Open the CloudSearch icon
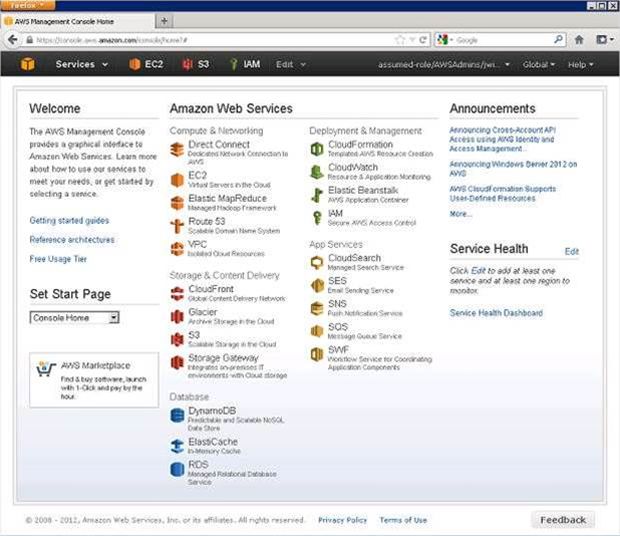The height and width of the screenshot is (536, 620). [317, 262]
